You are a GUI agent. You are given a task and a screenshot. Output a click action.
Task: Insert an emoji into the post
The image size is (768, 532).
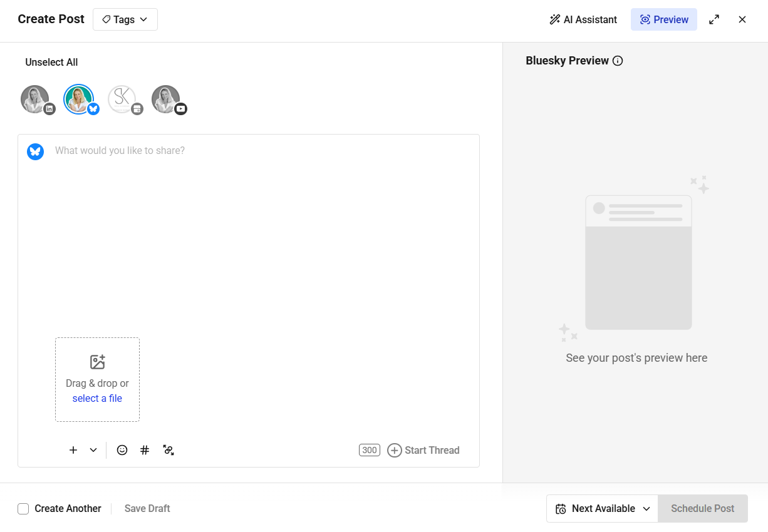122,450
